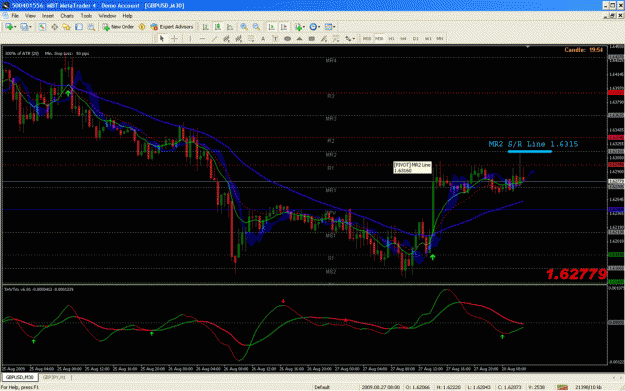Pick the vertical line tool
This screenshot has width=625, height=391.
[190, 39]
